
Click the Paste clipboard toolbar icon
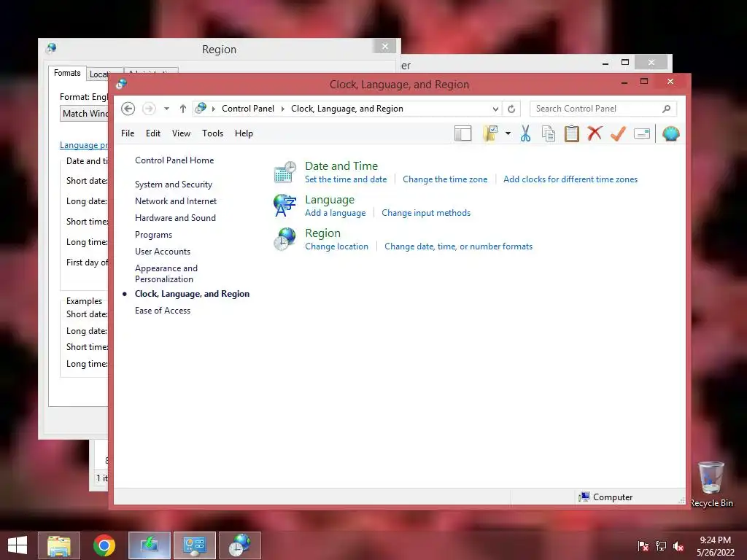click(x=572, y=134)
